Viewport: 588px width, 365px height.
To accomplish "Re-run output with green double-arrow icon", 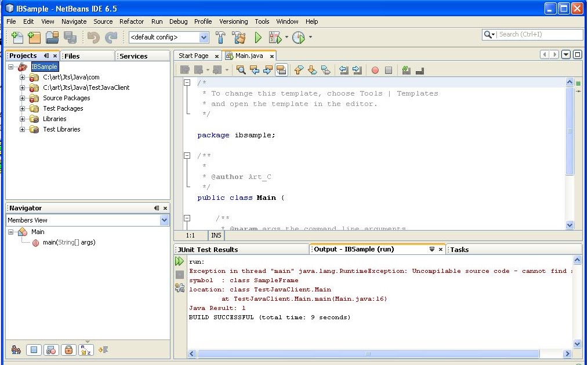I will [180, 262].
